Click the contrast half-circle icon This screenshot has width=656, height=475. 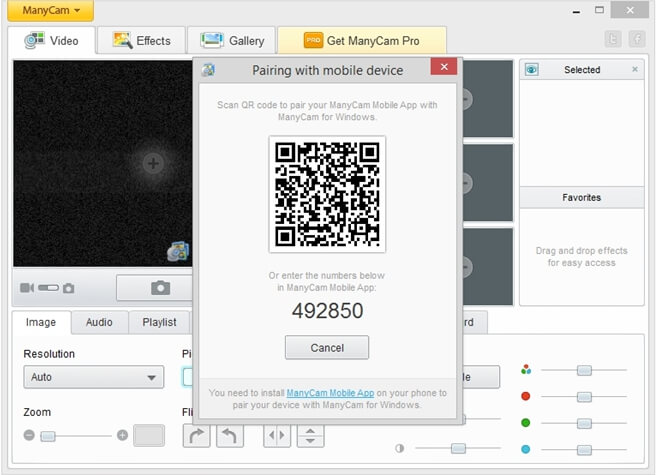point(400,449)
